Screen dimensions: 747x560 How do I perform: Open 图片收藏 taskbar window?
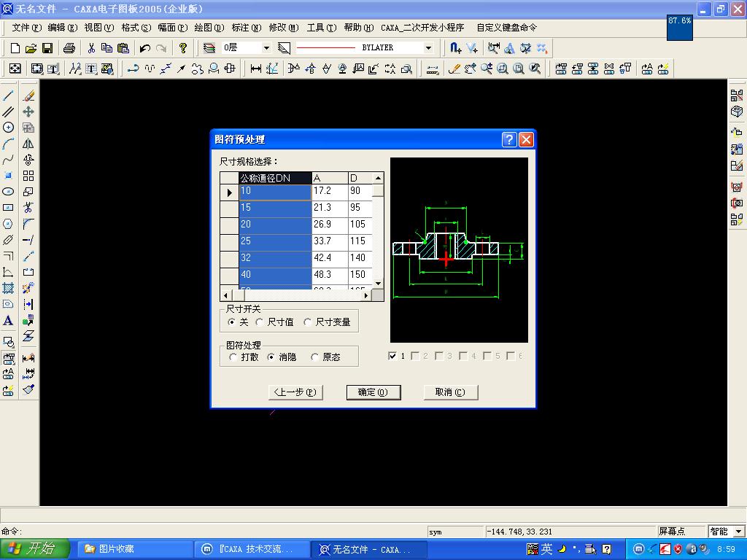pos(135,549)
